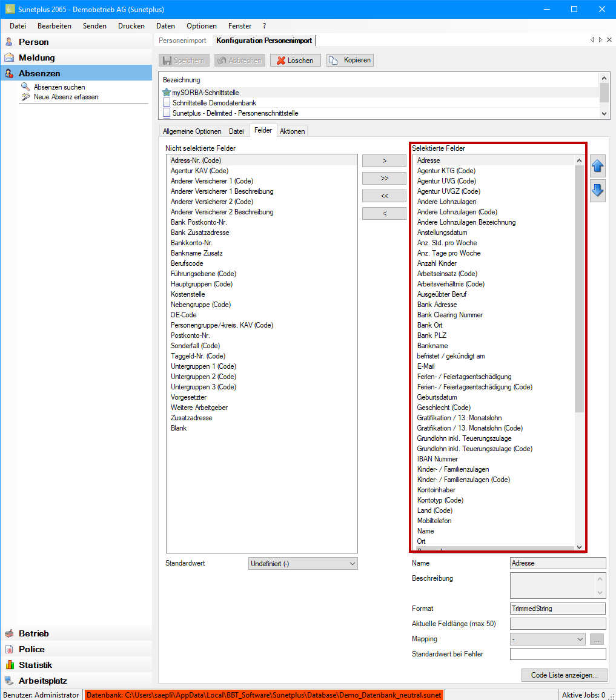Click the blue move up arrow
The width and height of the screenshot is (616, 700).
click(x=597, y=166)
